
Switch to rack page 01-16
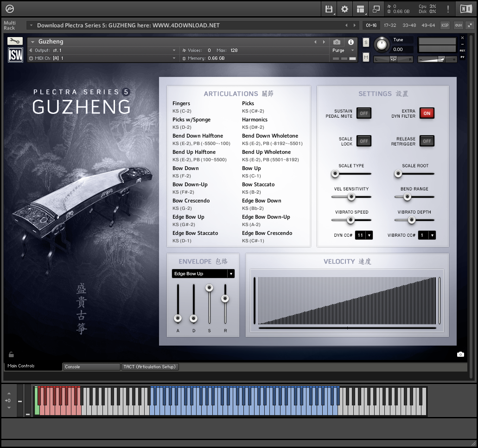371,25
